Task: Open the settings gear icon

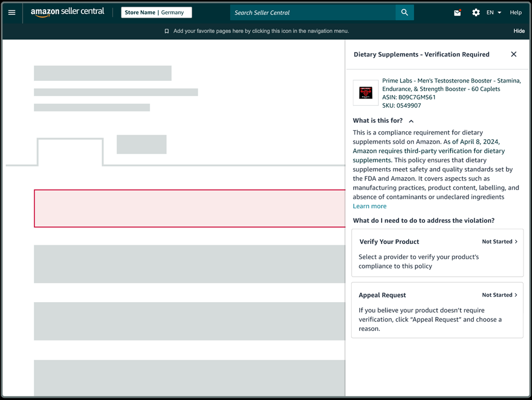Action: [x=476, y=12]
